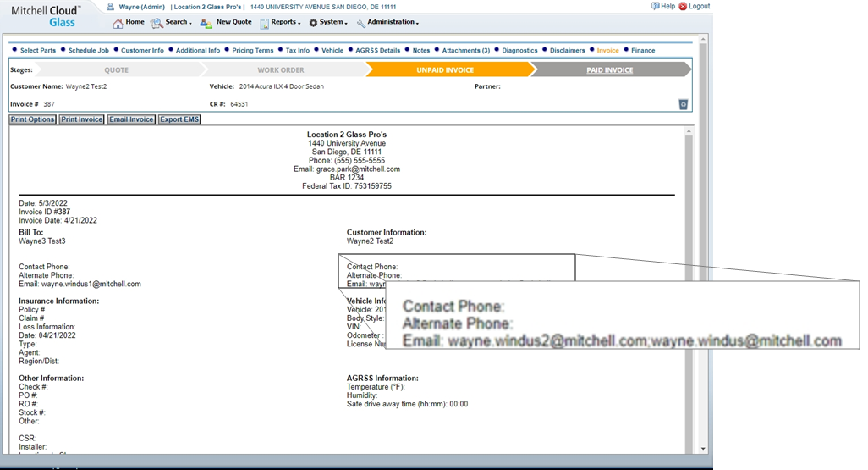Viewport: 868px width, 470px height.
Task: Click the Reports document icon
Action: [264, 23]
